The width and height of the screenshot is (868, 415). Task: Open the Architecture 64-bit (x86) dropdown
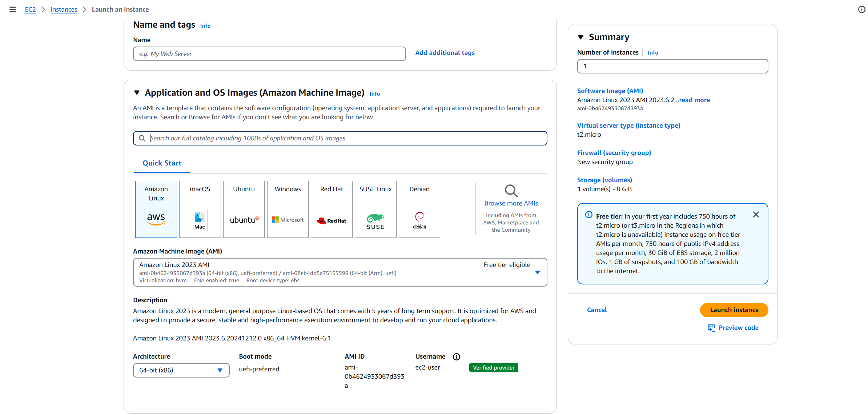pyautogui.click(x=181, y=370)
